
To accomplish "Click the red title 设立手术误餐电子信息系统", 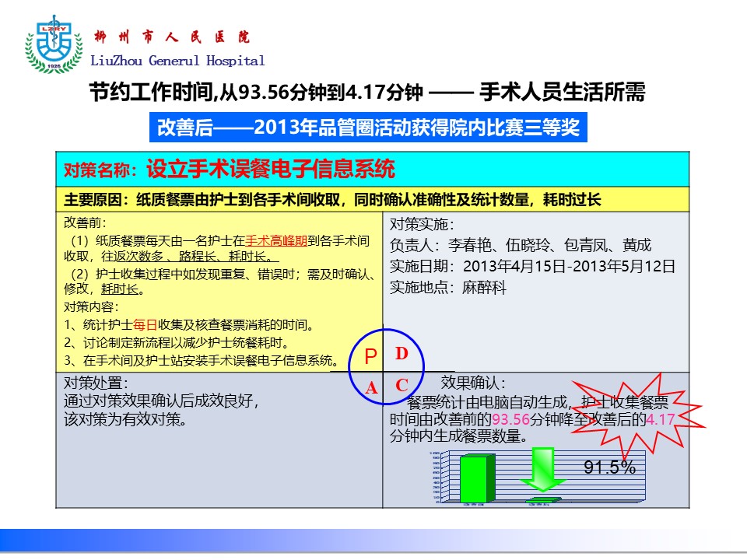I will point(270,169).
